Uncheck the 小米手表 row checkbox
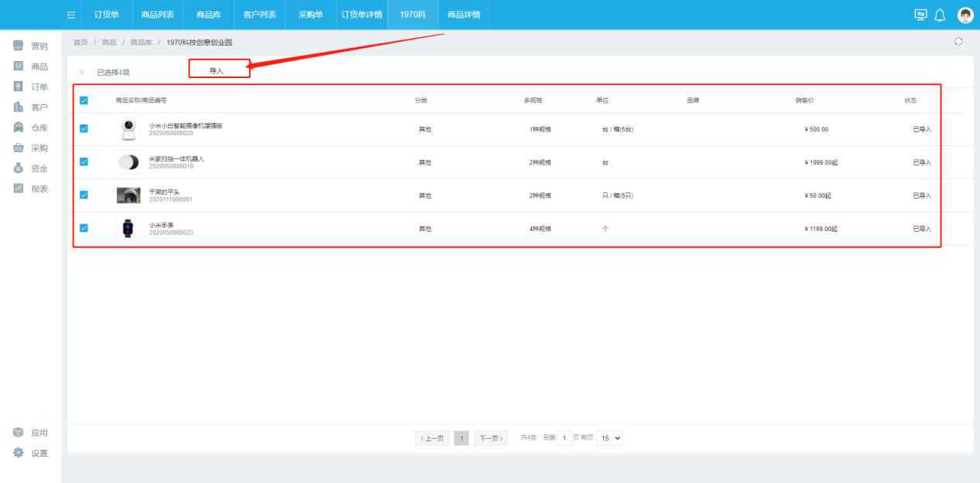Image resolution: width=980 pixels, height=483 pixels. (x=84, y=228)
